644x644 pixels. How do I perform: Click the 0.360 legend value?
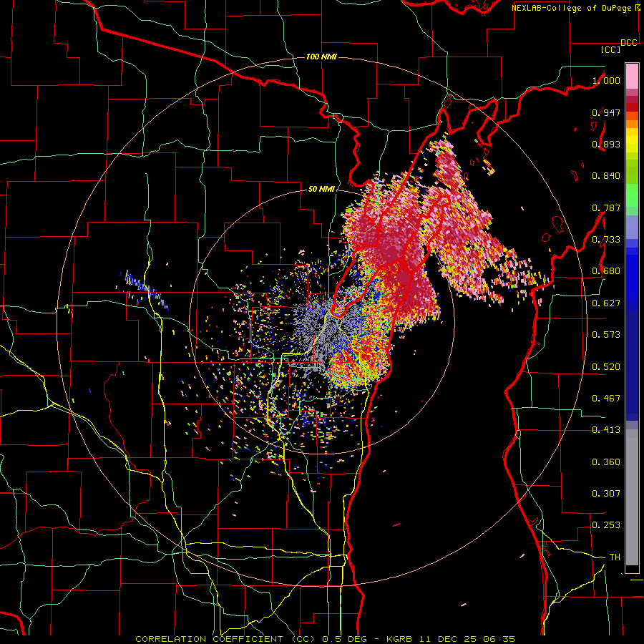coord(606,462)
